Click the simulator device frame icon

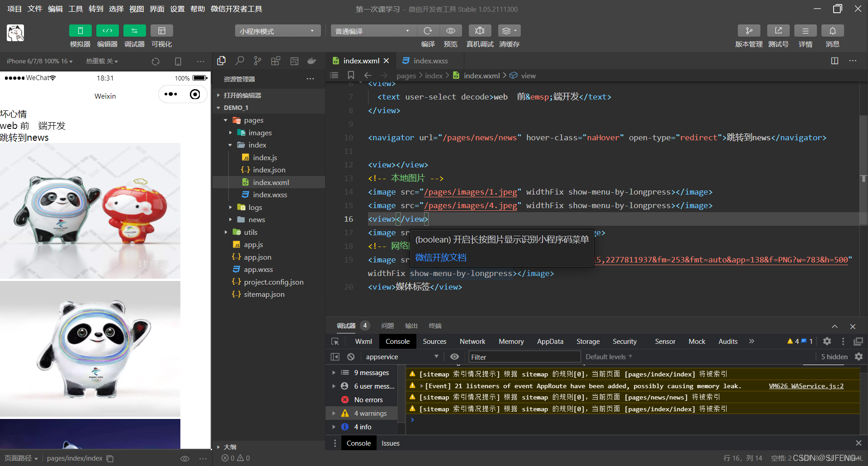(178, 61)
